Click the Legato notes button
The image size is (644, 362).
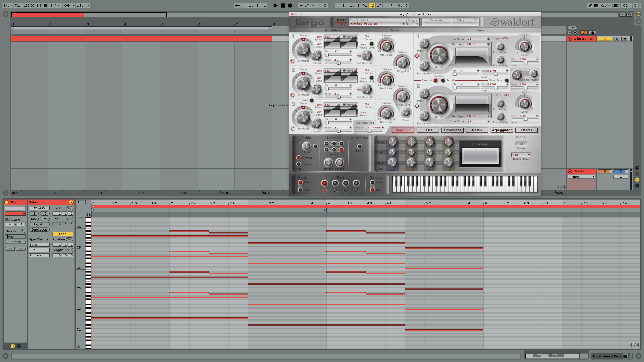pos(39,224)
